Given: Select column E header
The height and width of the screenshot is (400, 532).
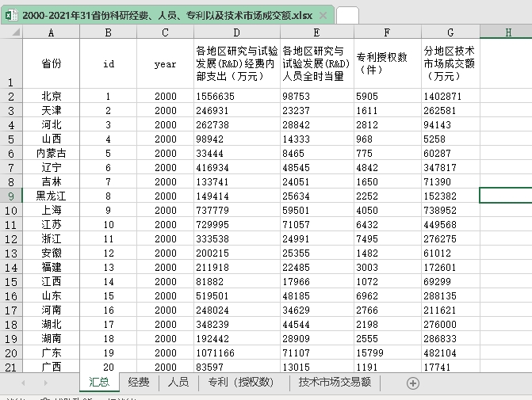Looking at the screenshot, I should coord(317,32).
